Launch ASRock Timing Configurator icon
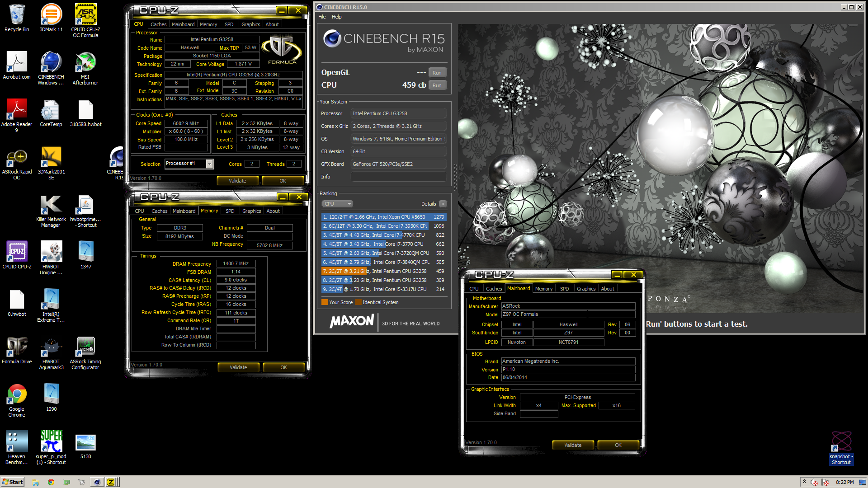 [x=85, y=352]
